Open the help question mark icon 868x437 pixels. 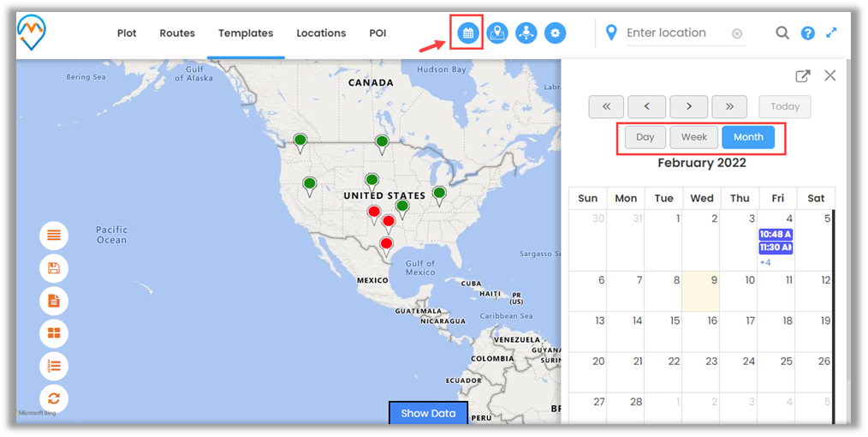[x=807, y=33]
